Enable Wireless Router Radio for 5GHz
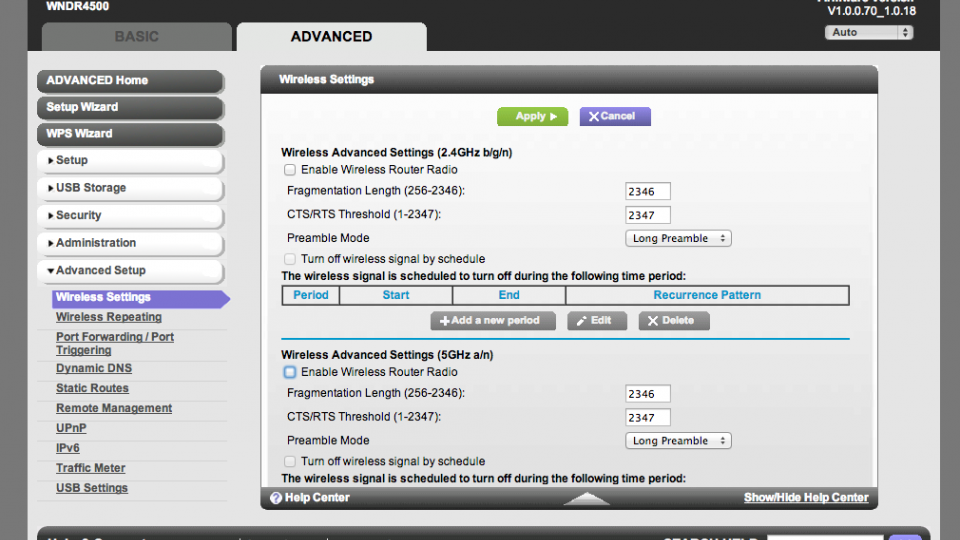This screenshot has height=540, width=960. (290, 372)
